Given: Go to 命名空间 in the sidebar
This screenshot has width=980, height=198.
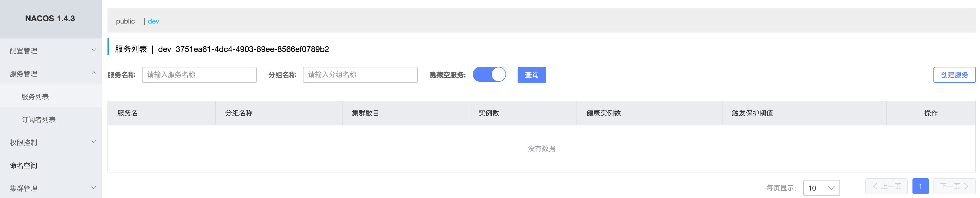Looking at the screenshot, I should (x=24, y=165).
